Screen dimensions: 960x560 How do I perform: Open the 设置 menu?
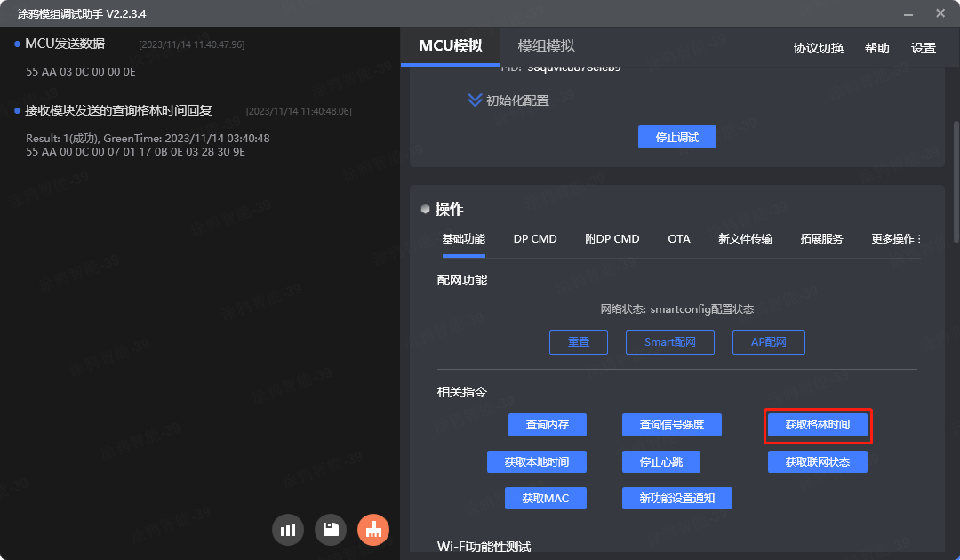[924, 48]
